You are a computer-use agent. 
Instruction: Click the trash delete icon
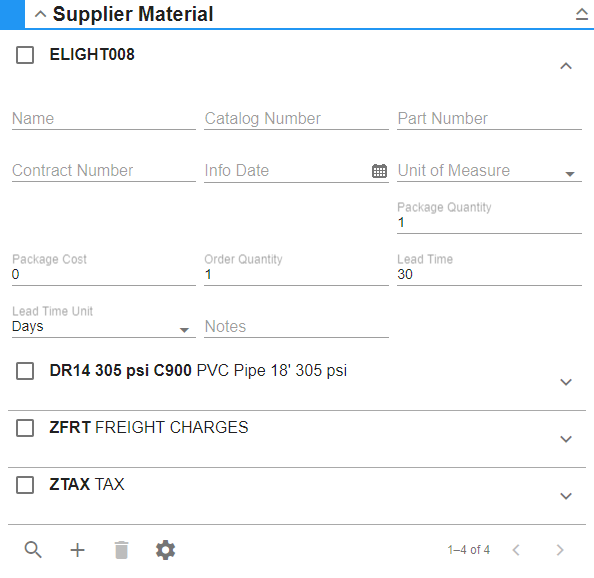121,550
